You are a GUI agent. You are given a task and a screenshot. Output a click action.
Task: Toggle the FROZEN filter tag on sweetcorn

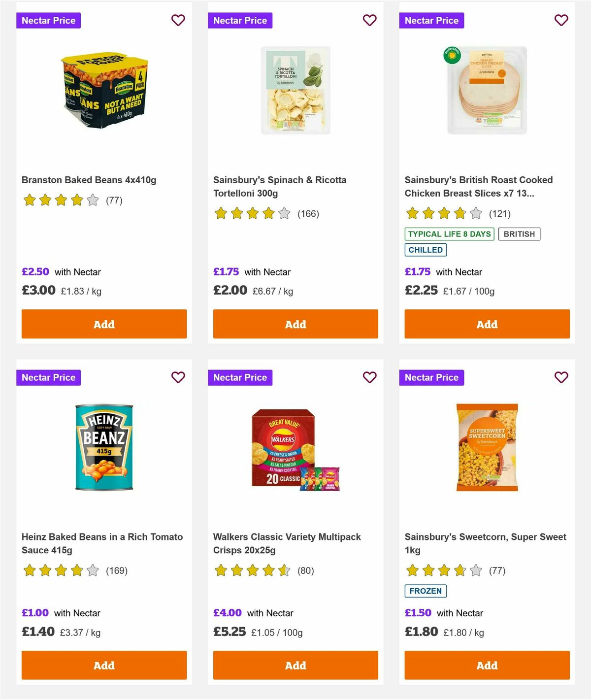426,591
